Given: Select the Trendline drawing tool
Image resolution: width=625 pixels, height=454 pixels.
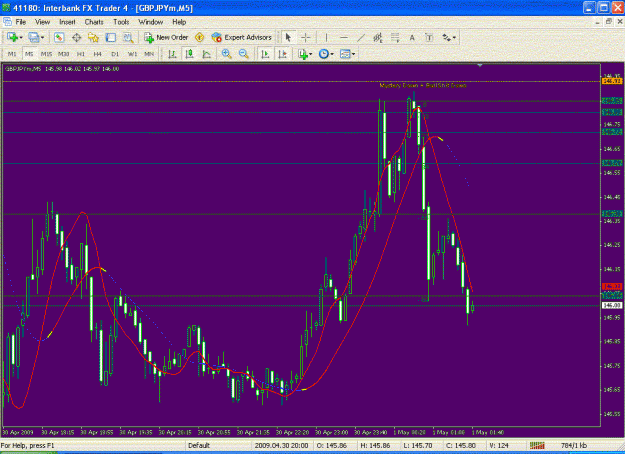Looking at the screenshot, I should click(x=361, y=37).
